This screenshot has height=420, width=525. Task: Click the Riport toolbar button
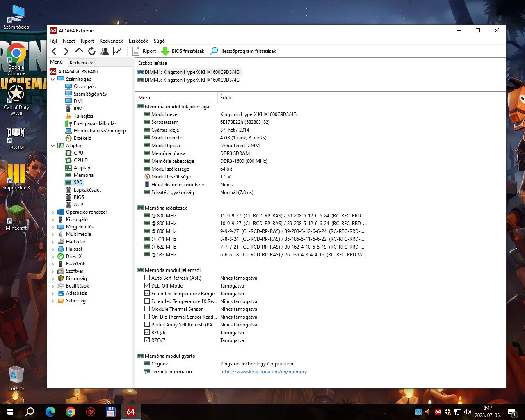144,51
